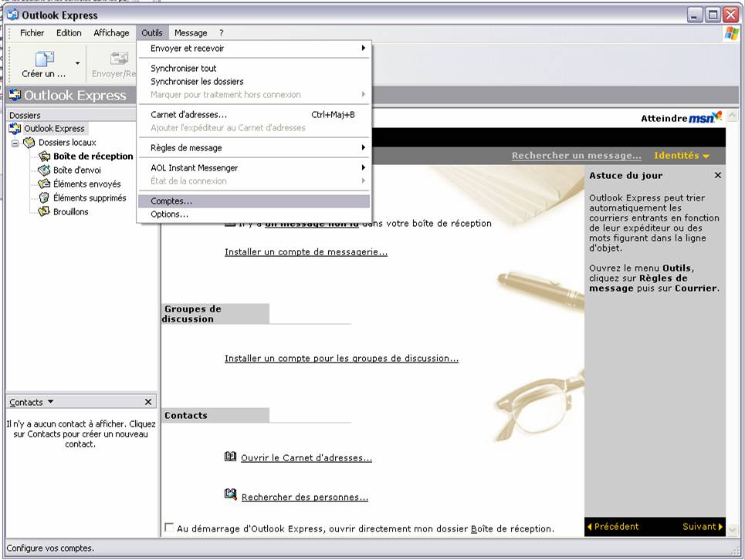Open Carnet d'adresses... from the menu
This screenshot has width=745, height=560.
[x=254, y=115]
